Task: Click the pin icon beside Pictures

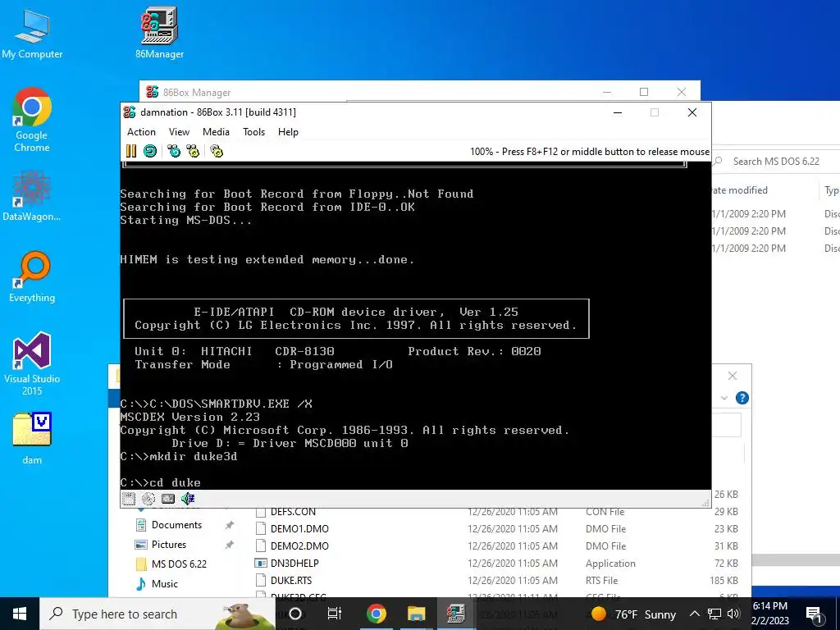Action: [230, 545]
